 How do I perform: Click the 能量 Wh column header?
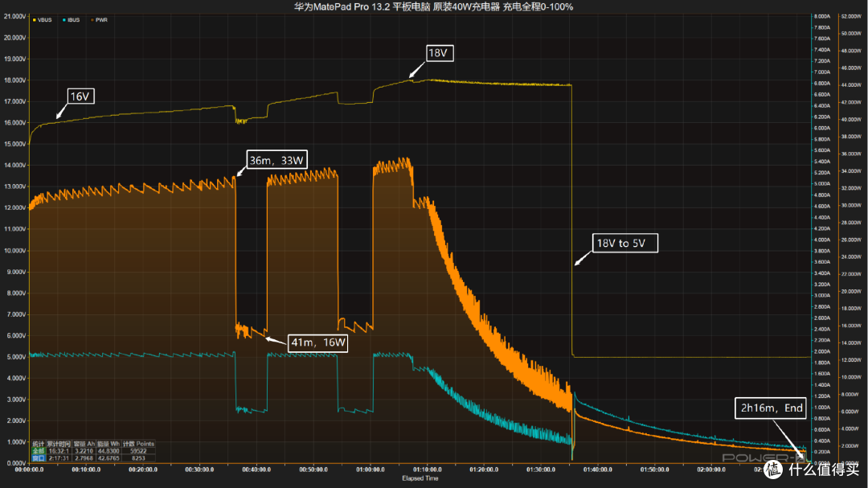pos(108,444)
